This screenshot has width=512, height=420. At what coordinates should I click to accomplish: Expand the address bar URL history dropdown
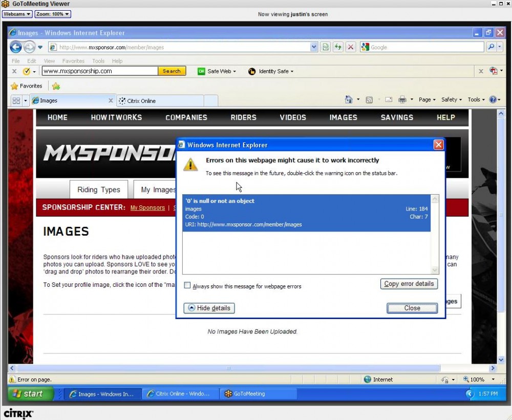click(314, 47)
